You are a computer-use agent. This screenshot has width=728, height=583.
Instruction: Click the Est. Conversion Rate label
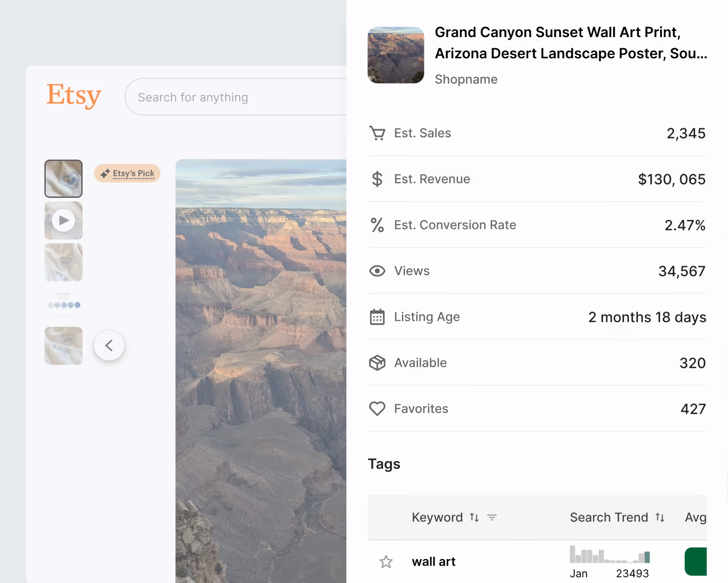[x=455, y=225]
